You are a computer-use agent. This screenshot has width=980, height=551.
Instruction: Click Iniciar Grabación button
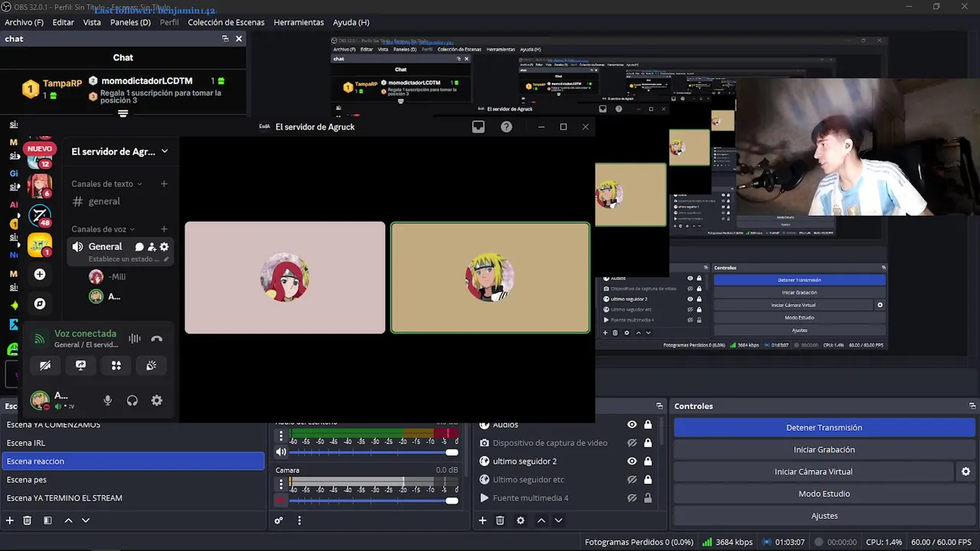(824, 450)
